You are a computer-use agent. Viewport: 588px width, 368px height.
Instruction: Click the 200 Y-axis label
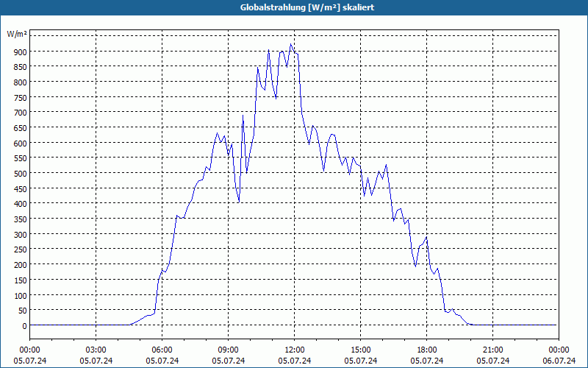tap(21, 266)
